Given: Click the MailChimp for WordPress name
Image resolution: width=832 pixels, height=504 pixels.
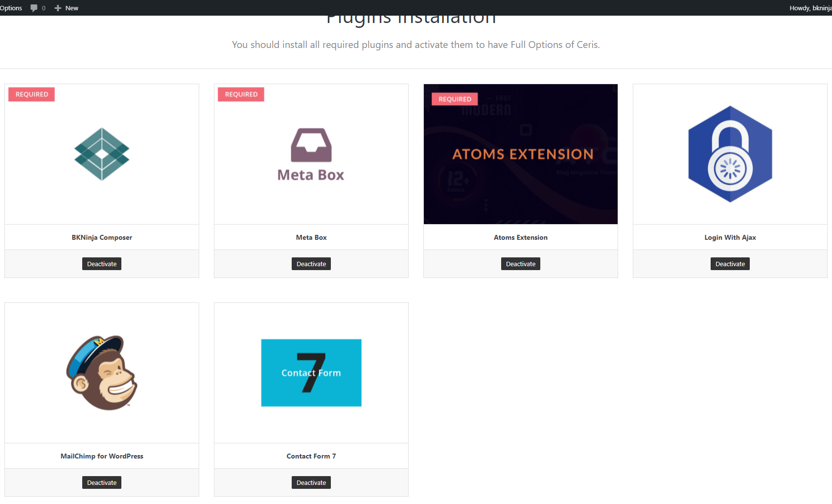Looking at the screenshot, I should [102, 456].
